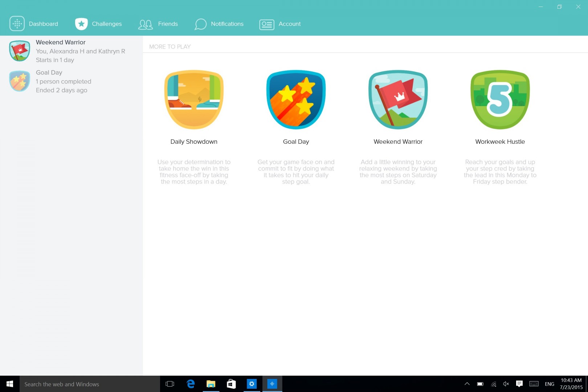Click the Daily Showdown shoes badge

[194, 99]
